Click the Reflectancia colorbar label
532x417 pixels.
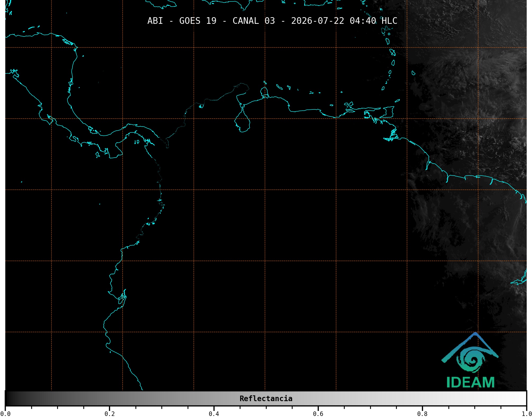pos(266,398)
